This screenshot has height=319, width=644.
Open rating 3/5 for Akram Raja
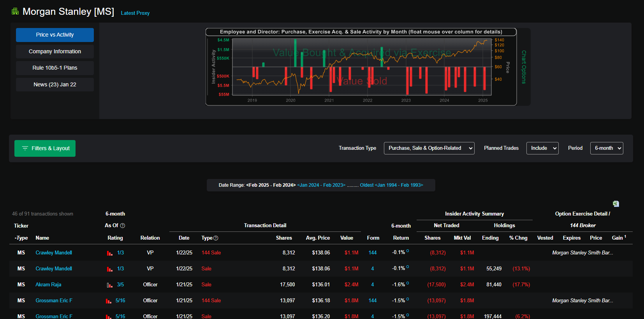tap(120, 285)
